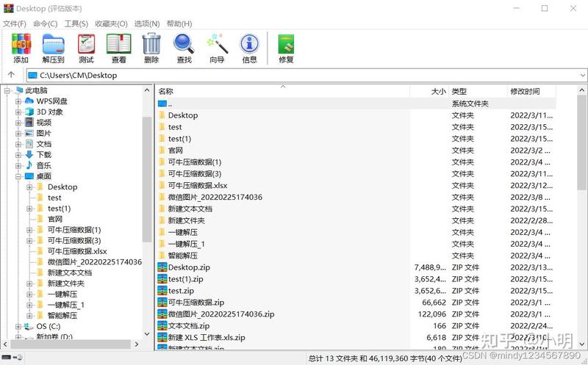Viewport: 588px width, 365px height.
Task: Expand the test(1) folder in tree
Action: 29,209
